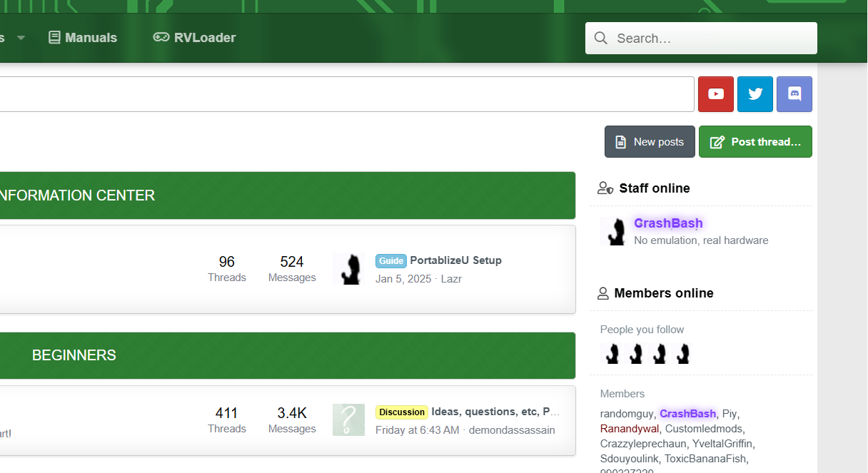Open Lazr's avatar next to PortablizeU Setup
Viewport: 868px width, 473px height.
[x=348, y=269]
